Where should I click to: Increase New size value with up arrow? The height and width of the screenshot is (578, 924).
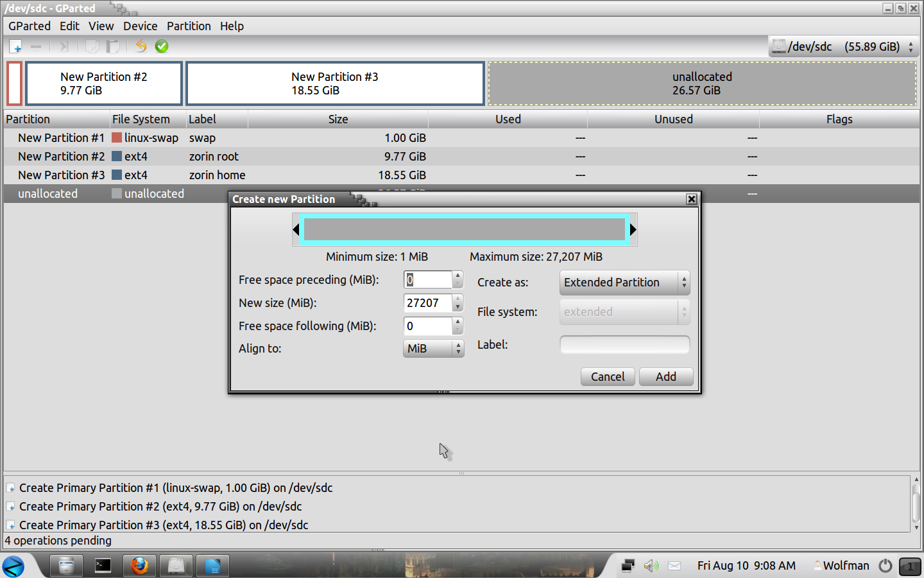(458, 299)
